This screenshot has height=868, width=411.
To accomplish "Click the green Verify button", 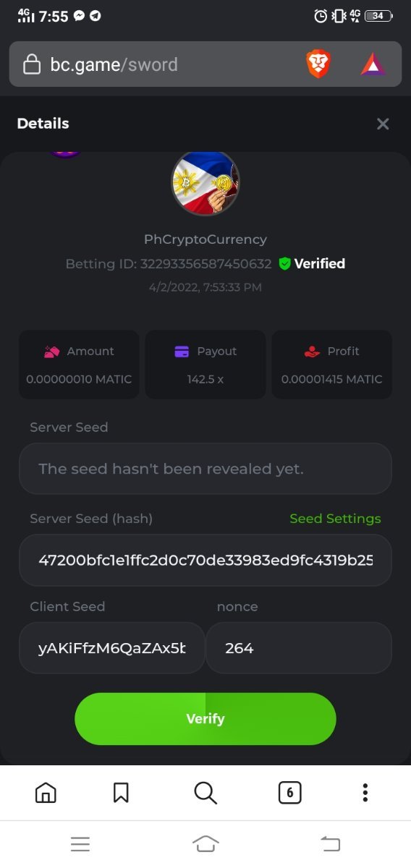I will point(205,719).
